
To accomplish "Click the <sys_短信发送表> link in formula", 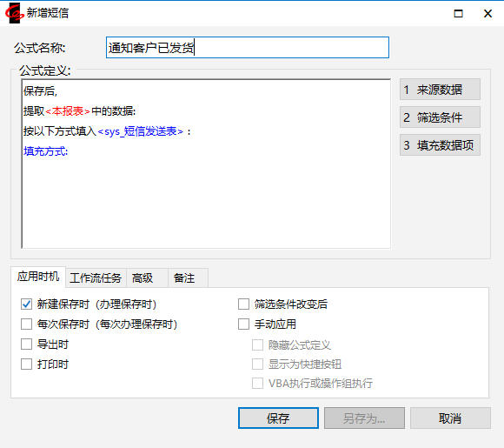I will pos(141,131).
